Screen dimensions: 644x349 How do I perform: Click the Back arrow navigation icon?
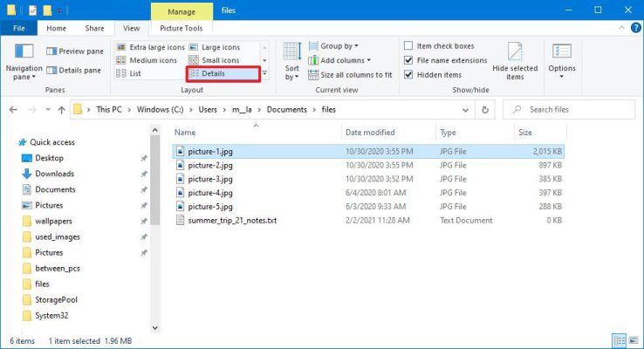coord(14,110)
